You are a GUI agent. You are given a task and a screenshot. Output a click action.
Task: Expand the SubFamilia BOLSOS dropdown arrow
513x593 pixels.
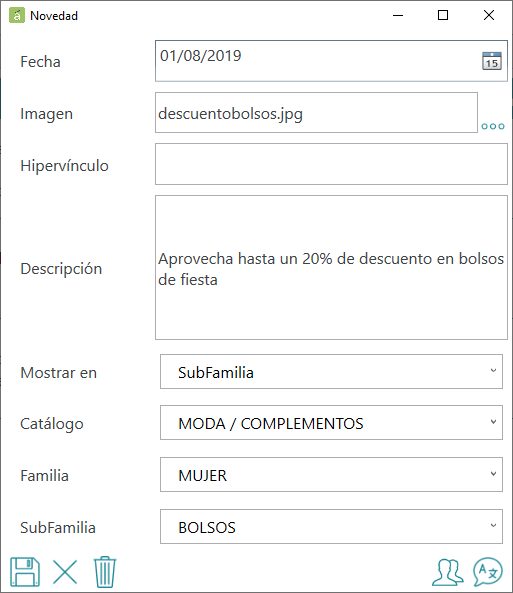(493, 525)
